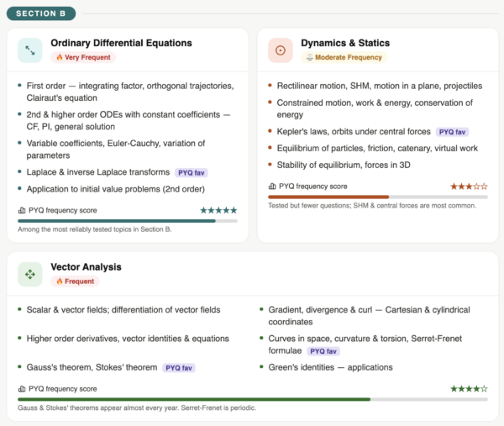The width and height of the screenshot is (504, 426).
Task: Click Higher order derivatives, vector identities bullet
Action: coord(128,339)
